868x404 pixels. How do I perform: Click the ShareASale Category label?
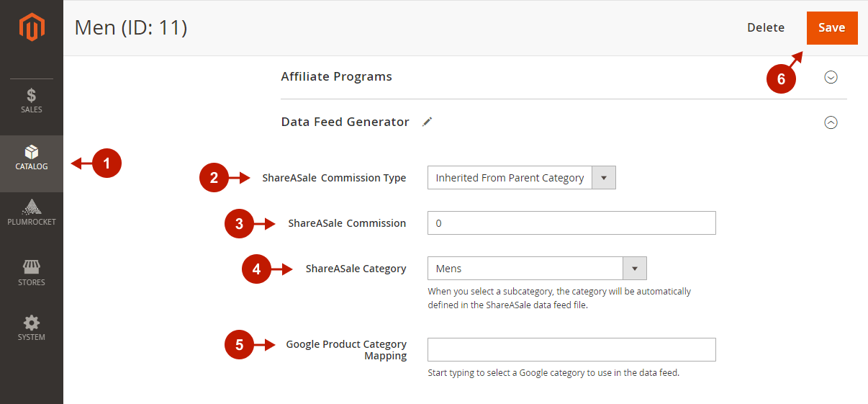356,269
